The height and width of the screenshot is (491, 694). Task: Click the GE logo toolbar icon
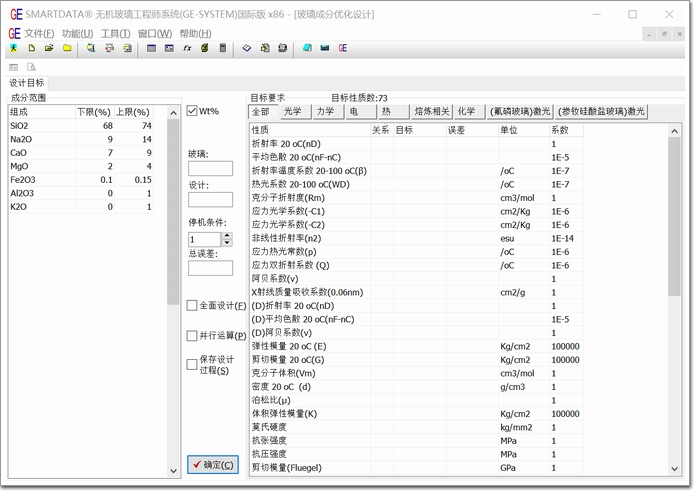[343, 48]
